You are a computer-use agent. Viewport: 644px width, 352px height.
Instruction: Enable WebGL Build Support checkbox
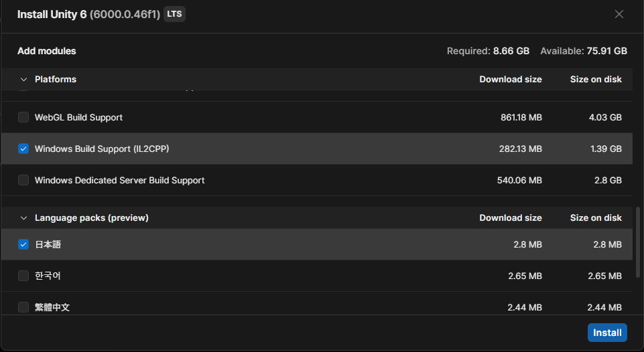point(23,117)
